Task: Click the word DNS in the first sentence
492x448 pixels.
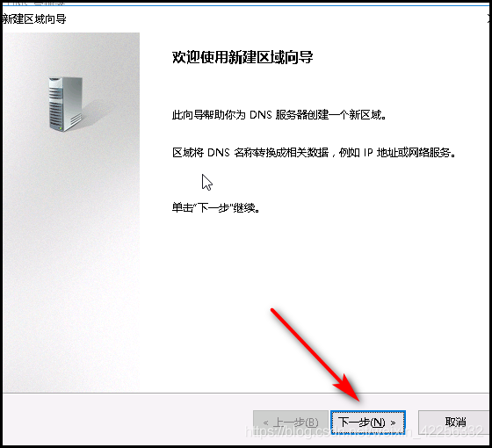Action: pos(260,115)
